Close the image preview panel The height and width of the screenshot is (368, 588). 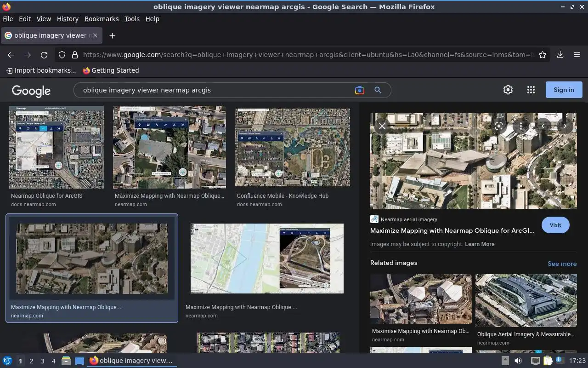pyautogui.click(x=382, y=126)
